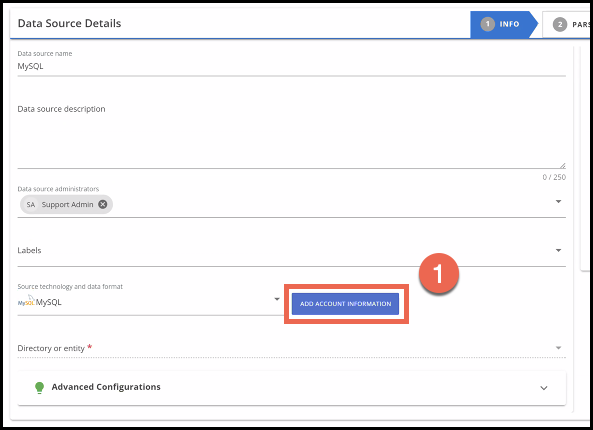Switch to the INFO step tab
Screen dimensions: 593x430
point(503,24)
